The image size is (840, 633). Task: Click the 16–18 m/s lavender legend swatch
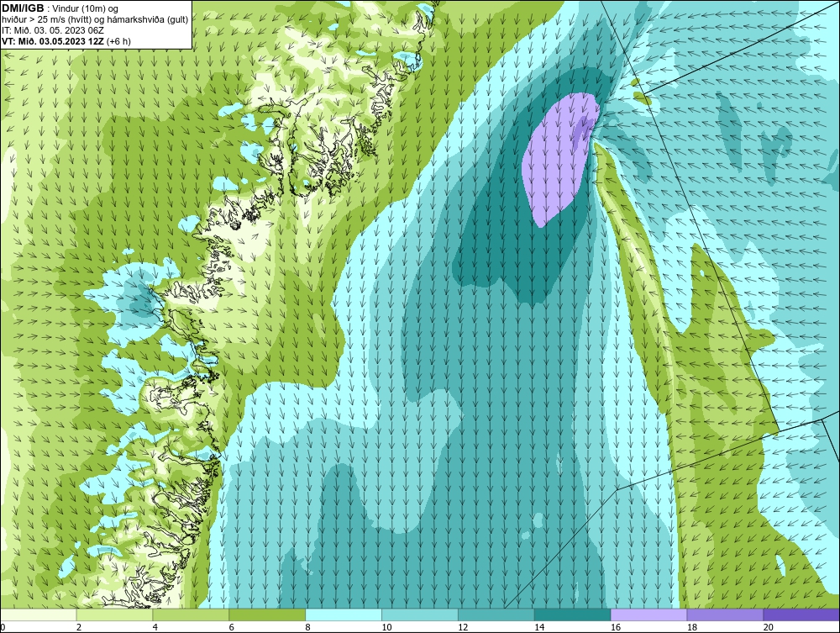648,615
